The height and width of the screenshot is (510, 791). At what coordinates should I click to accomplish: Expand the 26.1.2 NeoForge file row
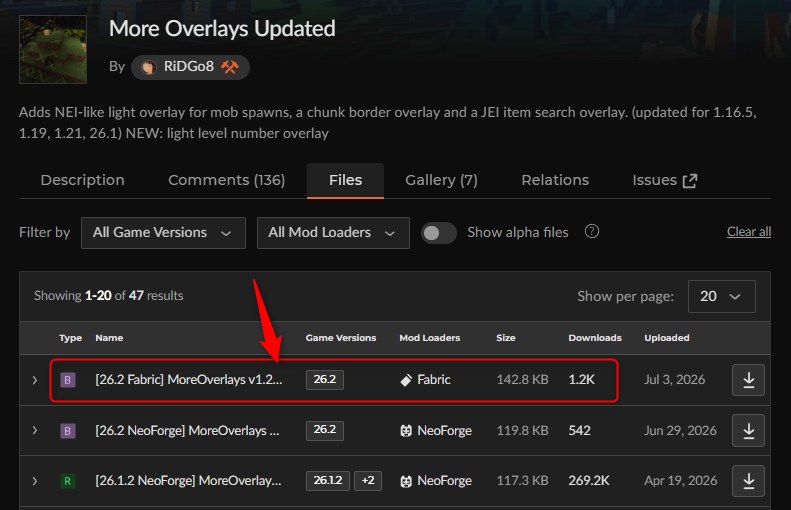pos(34,481)
